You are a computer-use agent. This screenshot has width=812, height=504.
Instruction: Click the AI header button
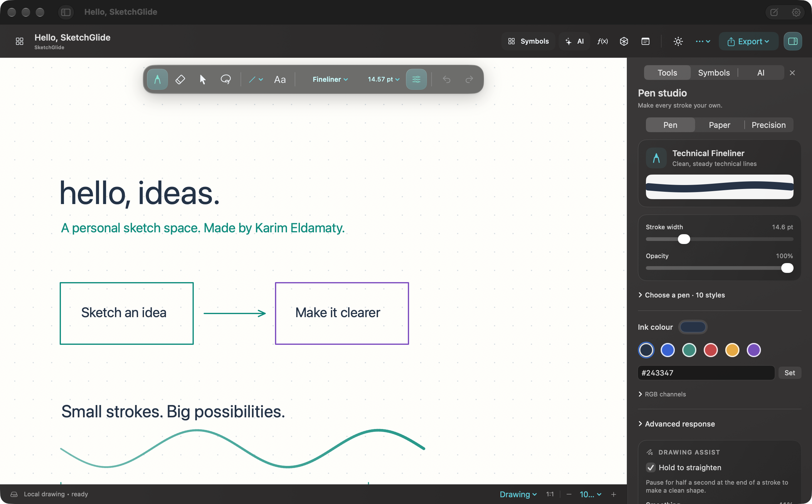tap(574, 41)
